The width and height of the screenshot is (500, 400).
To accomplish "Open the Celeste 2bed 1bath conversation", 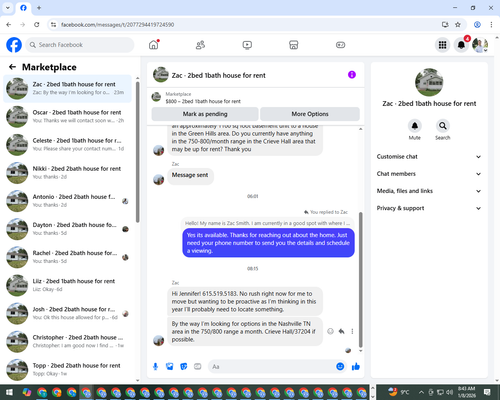I will (x=67, y=144).
